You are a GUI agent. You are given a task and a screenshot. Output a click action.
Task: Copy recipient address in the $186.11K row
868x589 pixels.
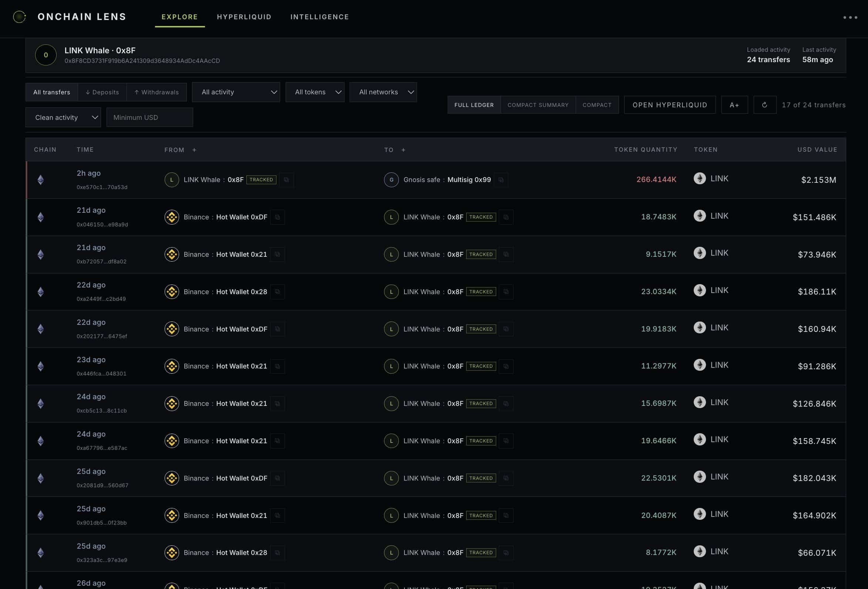pyautogui.click(x=506, y=292)
